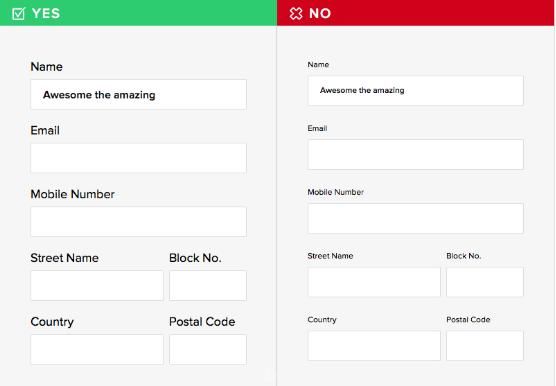
Task: Click the cross icon beside NO
Action: pos(296,13)
